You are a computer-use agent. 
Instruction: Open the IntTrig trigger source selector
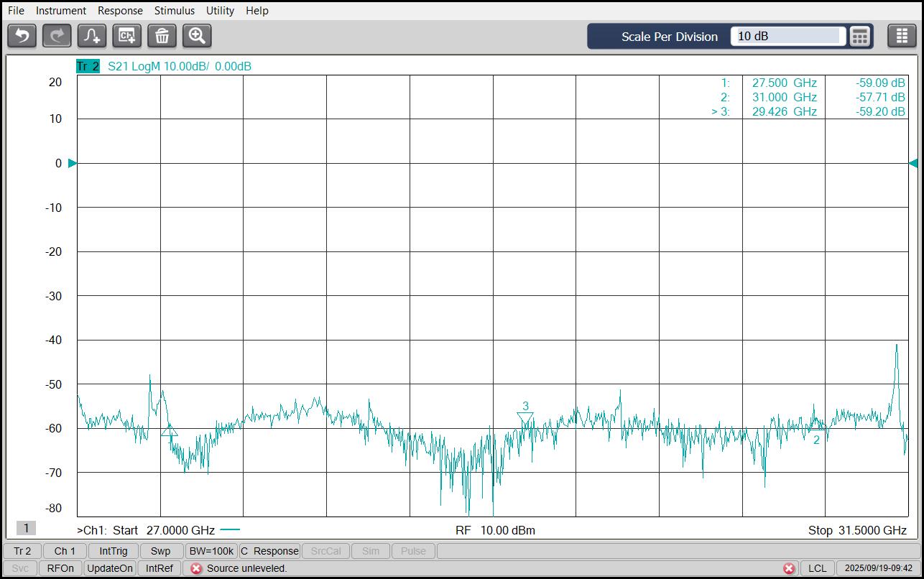[x=114, y=551]
